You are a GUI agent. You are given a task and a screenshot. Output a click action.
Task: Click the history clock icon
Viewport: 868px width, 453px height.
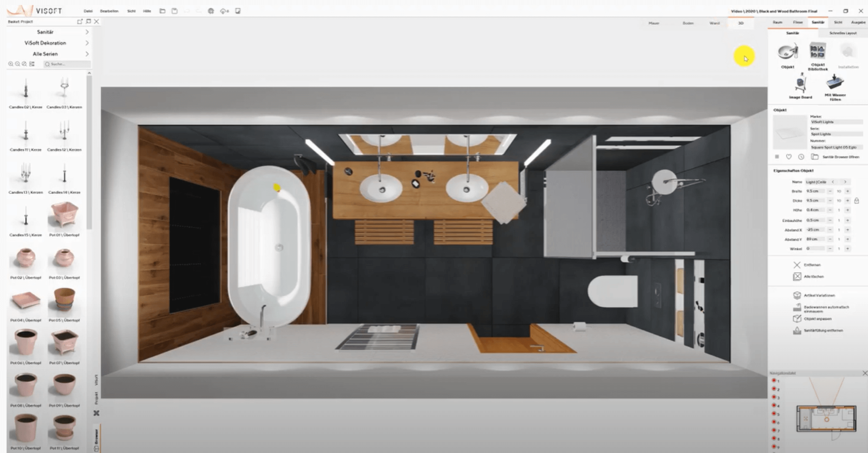pos(801,157)
